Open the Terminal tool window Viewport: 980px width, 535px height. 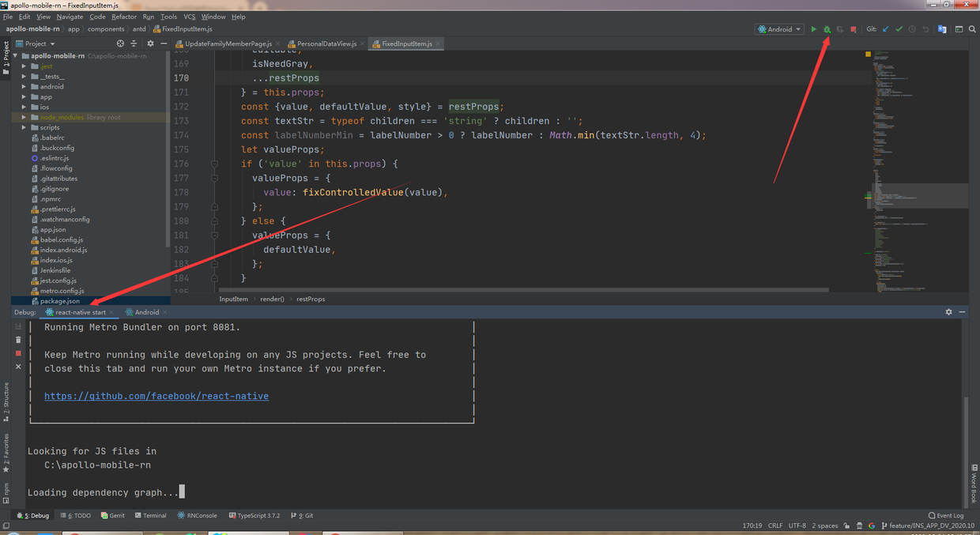coord(150,515)
